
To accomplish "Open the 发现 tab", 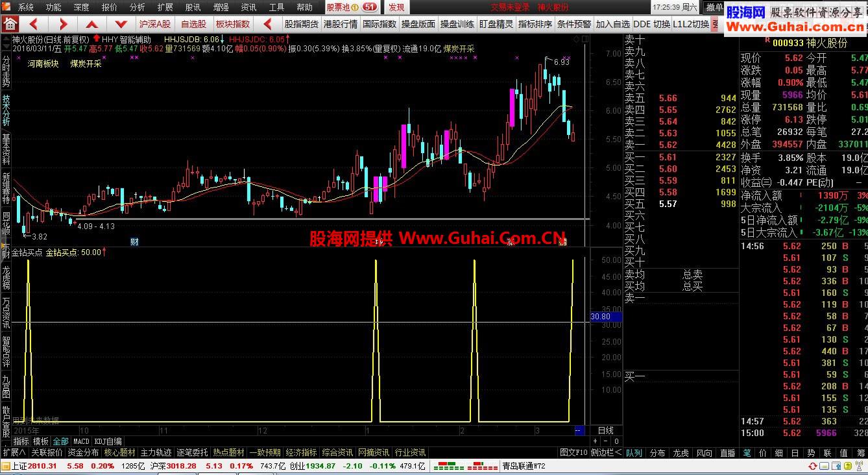I will (x=396, y=7).
